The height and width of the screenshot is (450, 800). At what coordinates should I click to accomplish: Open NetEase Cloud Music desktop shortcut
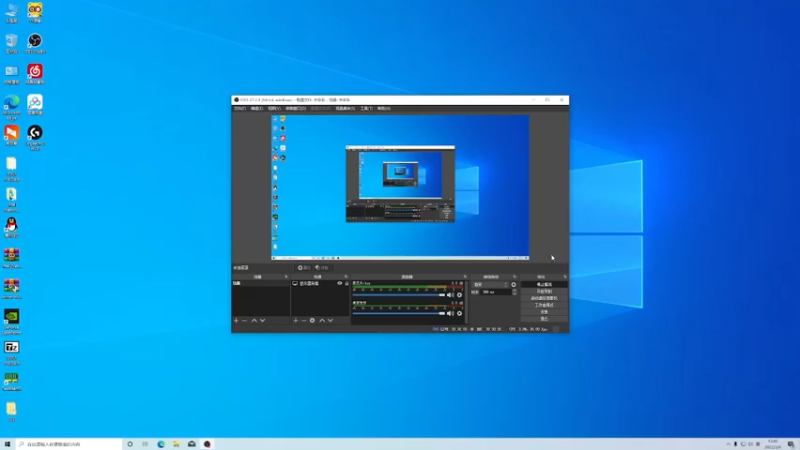pyautogui.click(x=35, y=74)
